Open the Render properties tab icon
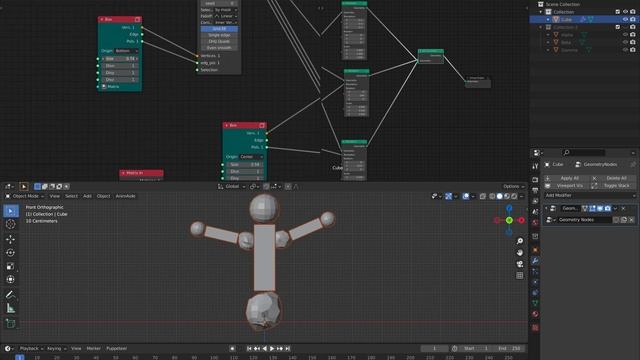The width and height of the screenshot is (640, 360). pos(535,180)
